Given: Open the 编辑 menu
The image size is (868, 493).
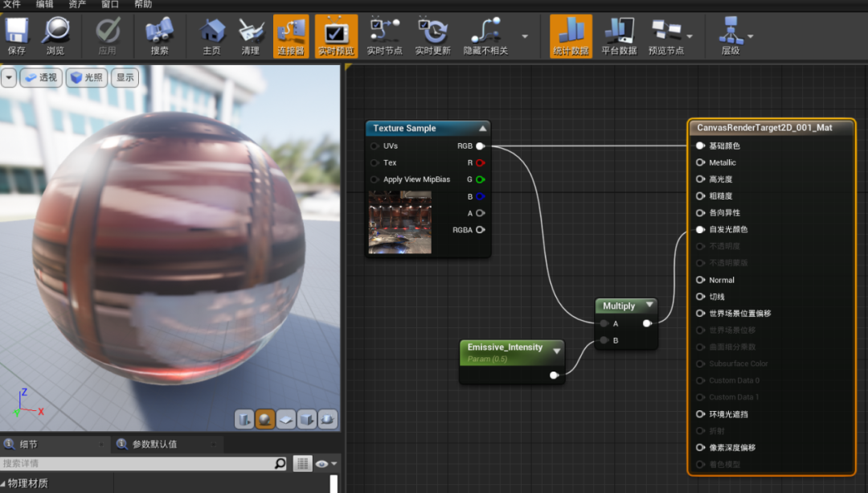Looking at the screenshot, I should [x=44, y=5].
